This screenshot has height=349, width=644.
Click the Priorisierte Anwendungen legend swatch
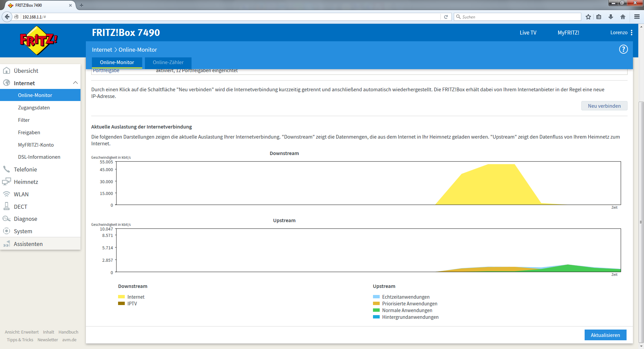(376, 303)
